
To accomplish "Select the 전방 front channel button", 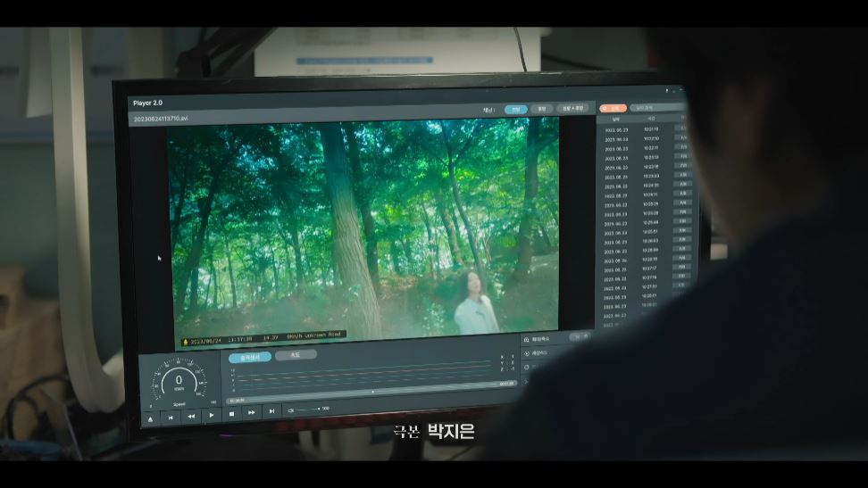I will (515, 110).
